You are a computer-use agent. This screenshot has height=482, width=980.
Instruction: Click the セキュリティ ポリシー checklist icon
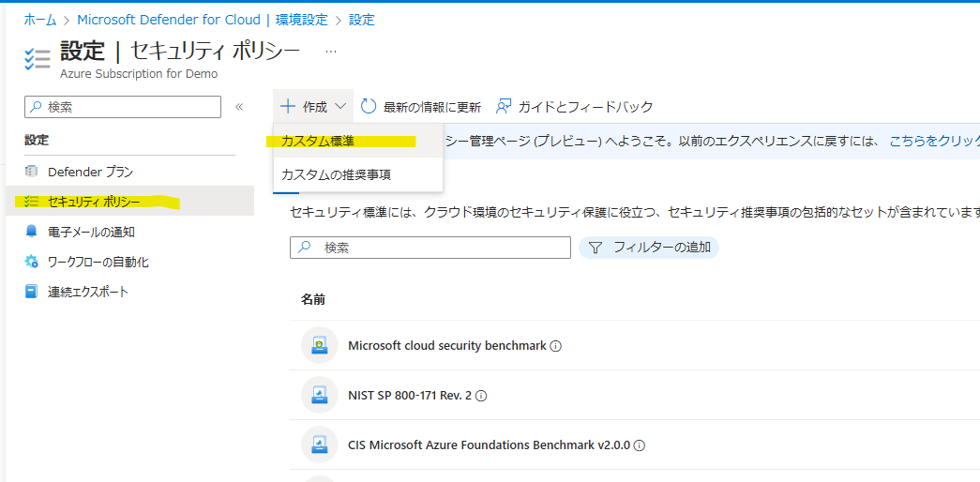tap(31, 202)
